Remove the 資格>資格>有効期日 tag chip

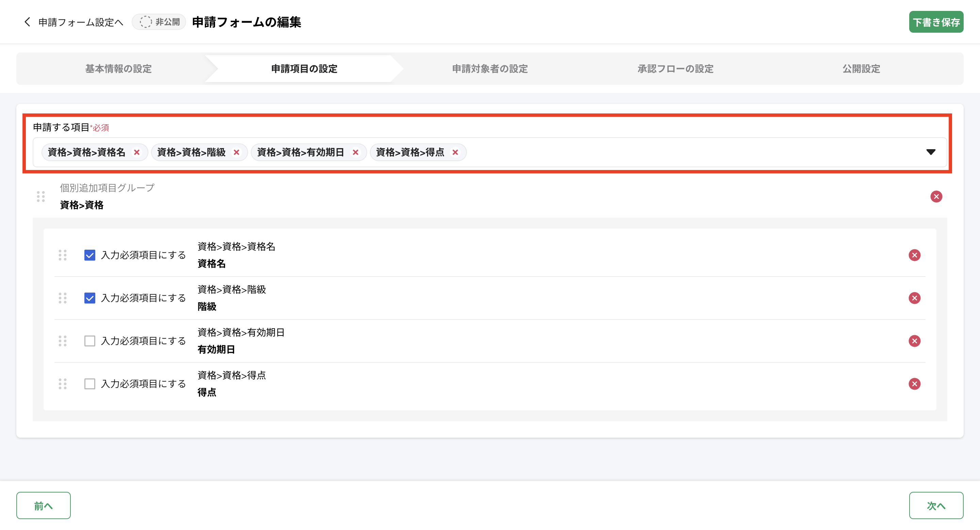click(355, 152)
